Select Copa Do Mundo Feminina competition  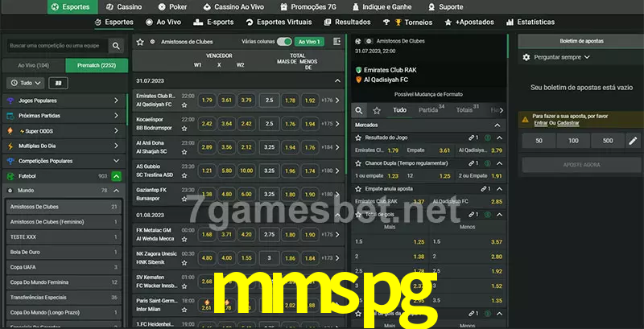point(64,282)
